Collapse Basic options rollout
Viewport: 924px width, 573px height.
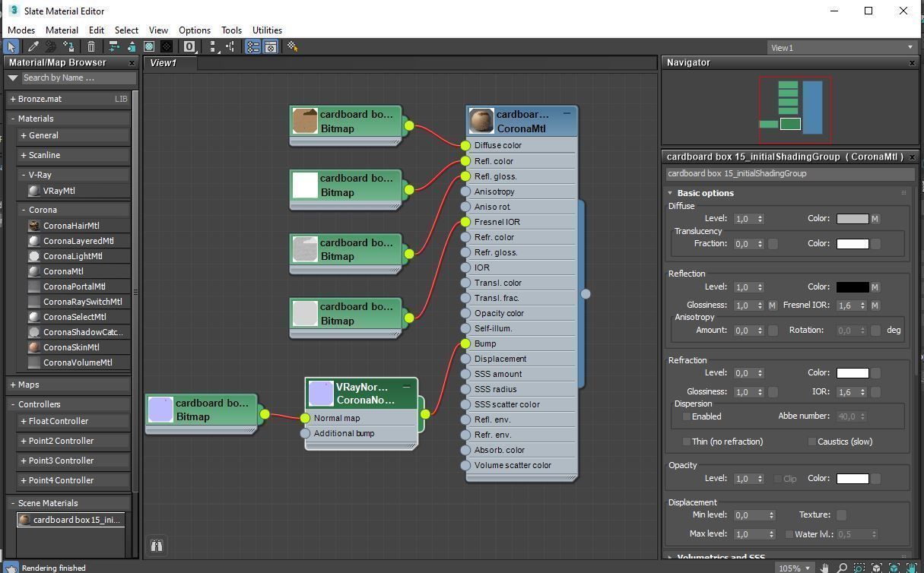coord(671,193)
